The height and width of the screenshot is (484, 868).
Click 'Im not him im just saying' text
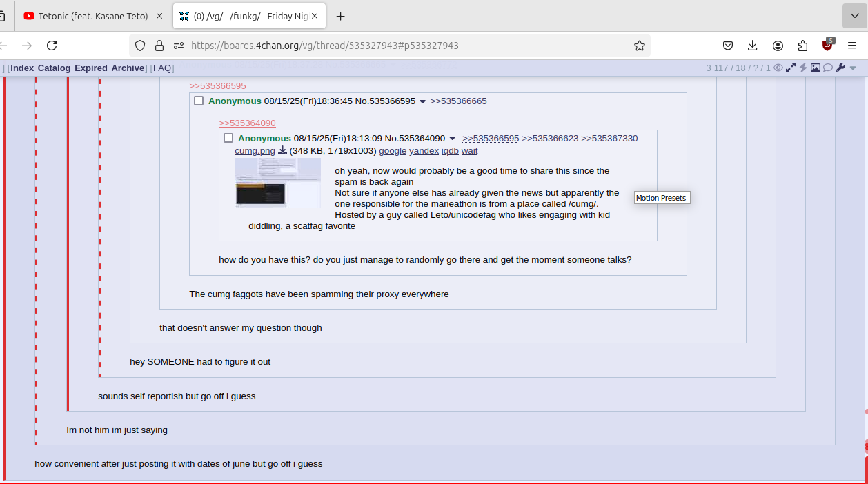click(117, 430)
